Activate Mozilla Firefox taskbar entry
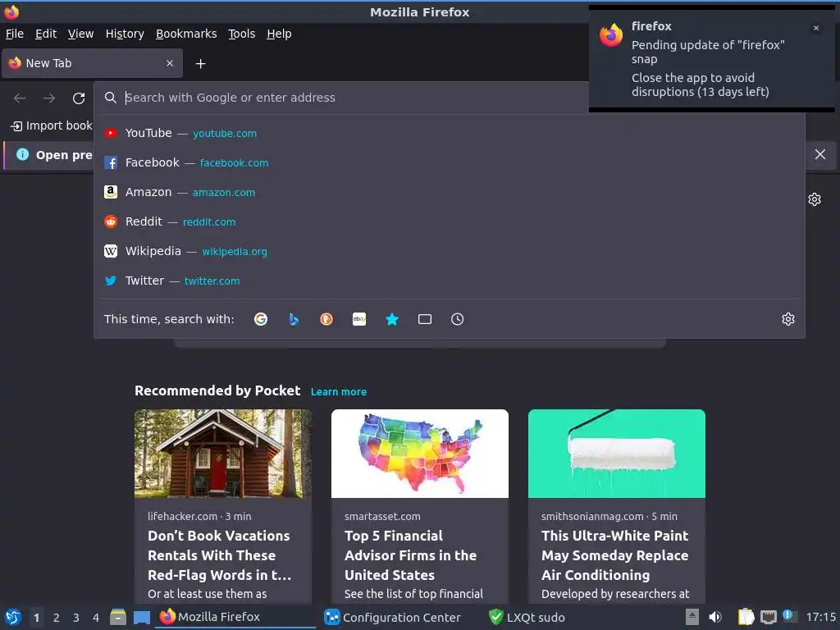The height and width of the screenshot is (630, 840). point(235,617)
